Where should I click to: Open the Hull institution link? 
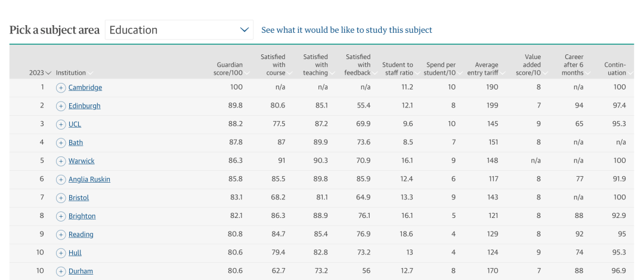(75, 253)
